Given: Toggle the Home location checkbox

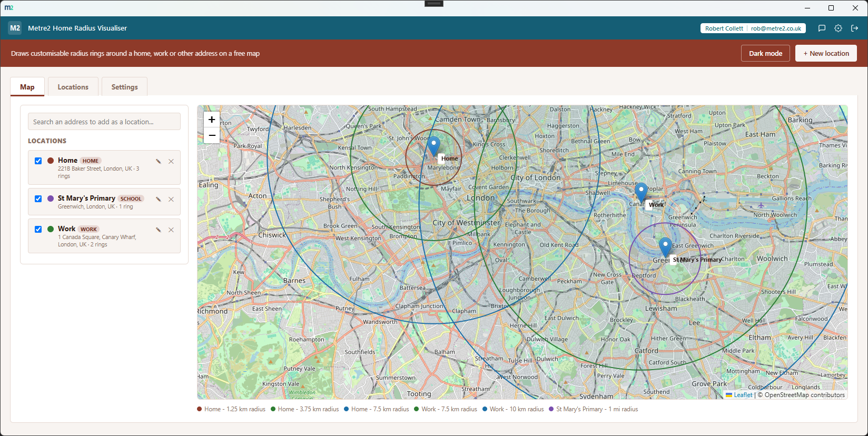Looking at the screenshot, I should click(38, 161).
